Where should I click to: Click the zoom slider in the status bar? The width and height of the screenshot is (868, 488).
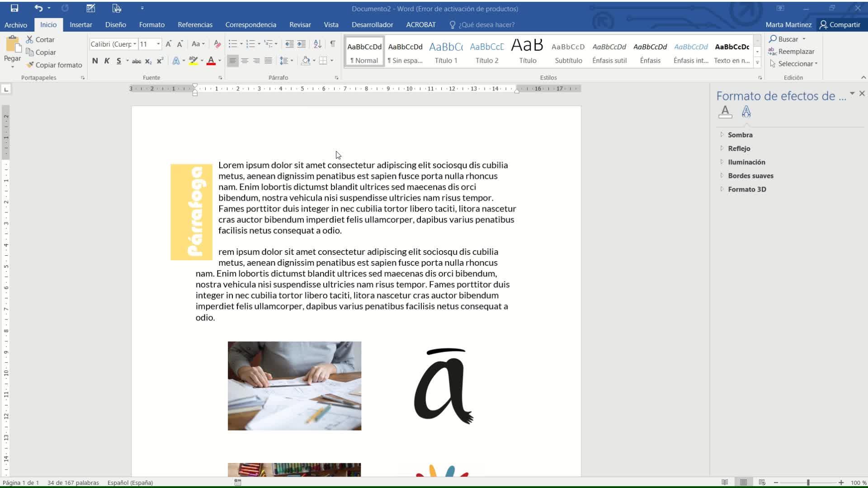click(x=808, y=483)
